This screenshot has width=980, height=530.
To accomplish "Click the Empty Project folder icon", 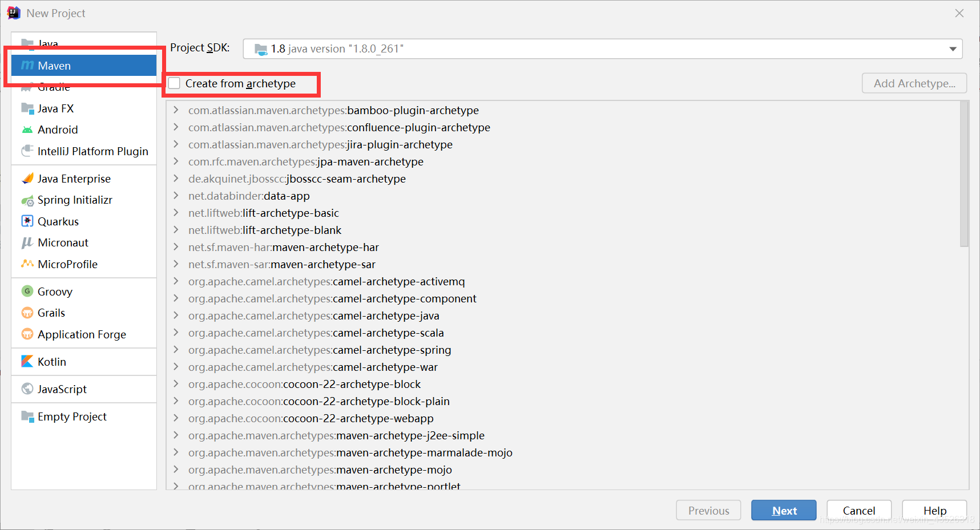I will click(x=27, y=416).
